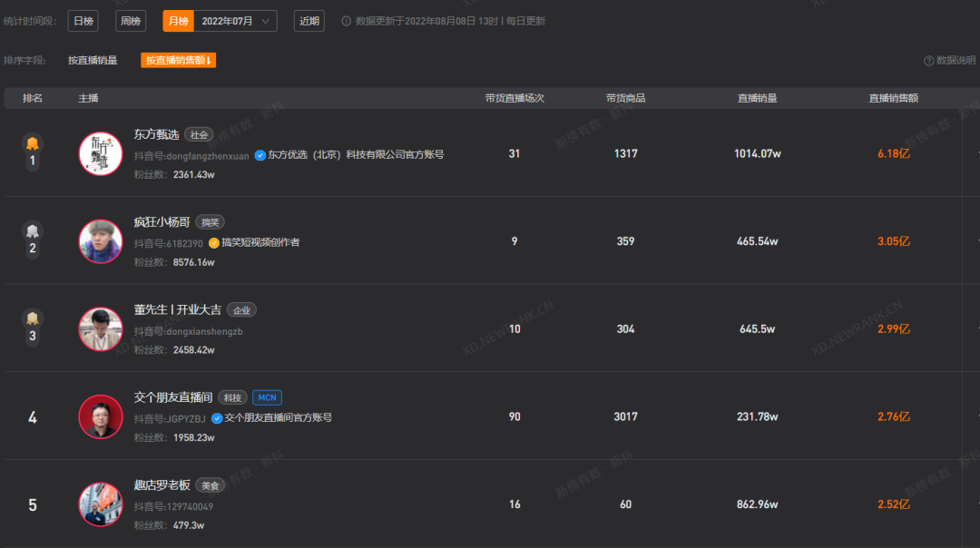This screenshot has height=548, width=980.
Task: Click the 近期 recent period button
Action: point(309,21)
